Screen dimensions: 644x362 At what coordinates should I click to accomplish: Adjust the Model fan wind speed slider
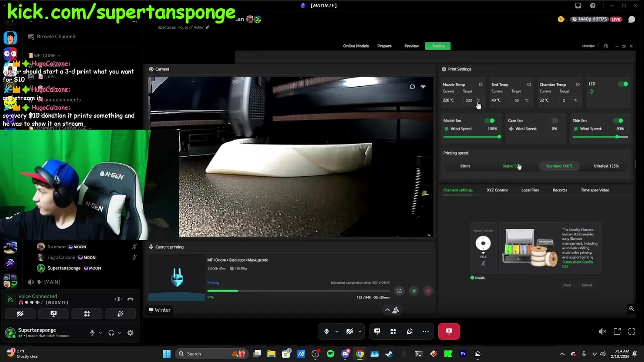(x=472, y=137)
